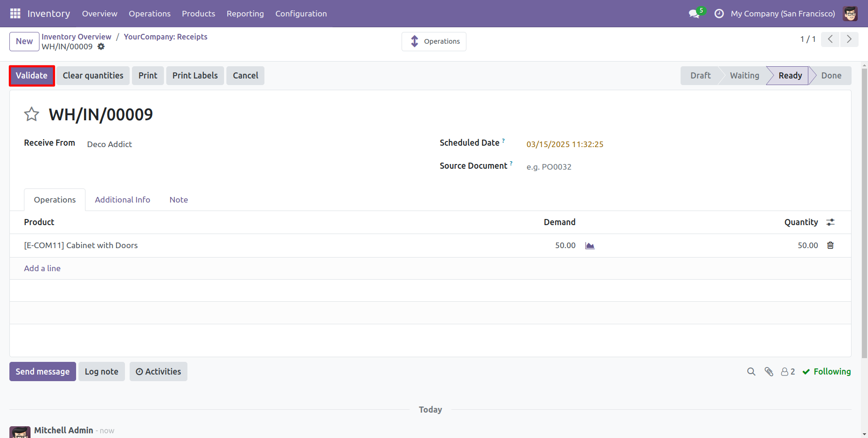Open the apps grid menu icon
Screen dimensions: 868x438
click(x=15, y=14)
